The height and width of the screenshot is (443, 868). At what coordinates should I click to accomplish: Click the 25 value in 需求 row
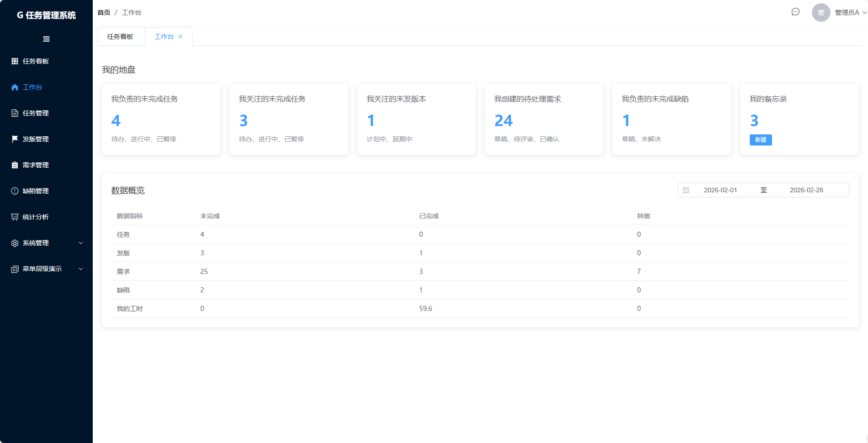204,272
